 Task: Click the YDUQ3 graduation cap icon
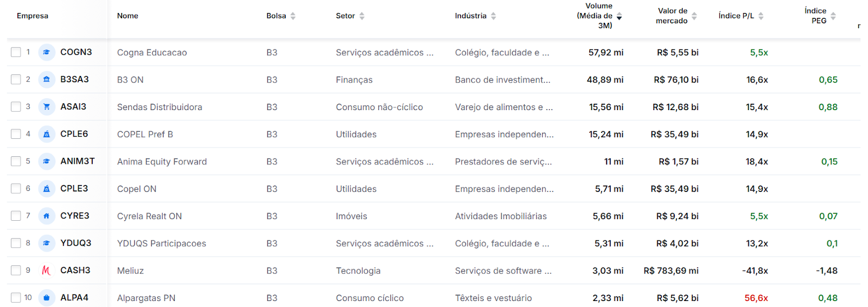point(47,243)
